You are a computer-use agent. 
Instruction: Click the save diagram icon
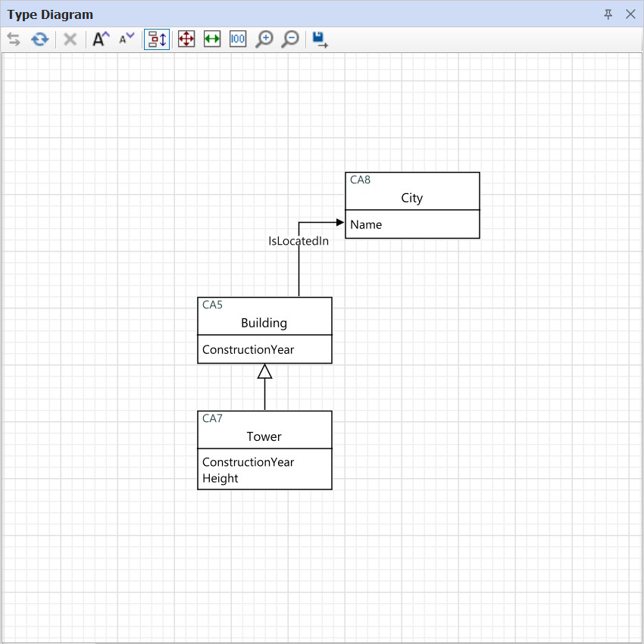[x=320, y=40]
